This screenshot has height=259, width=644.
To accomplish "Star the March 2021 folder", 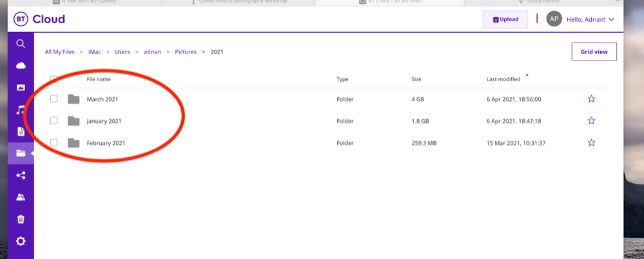I will 591,99.
